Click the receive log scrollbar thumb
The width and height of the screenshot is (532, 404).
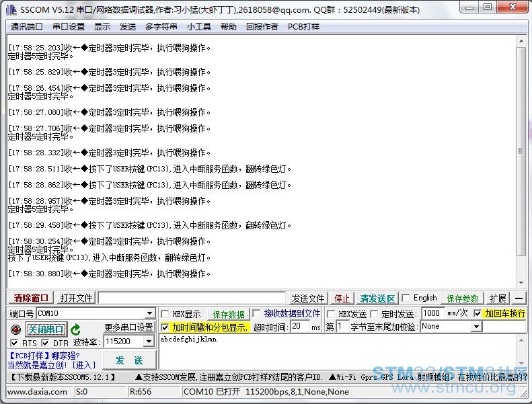[521, 152]
